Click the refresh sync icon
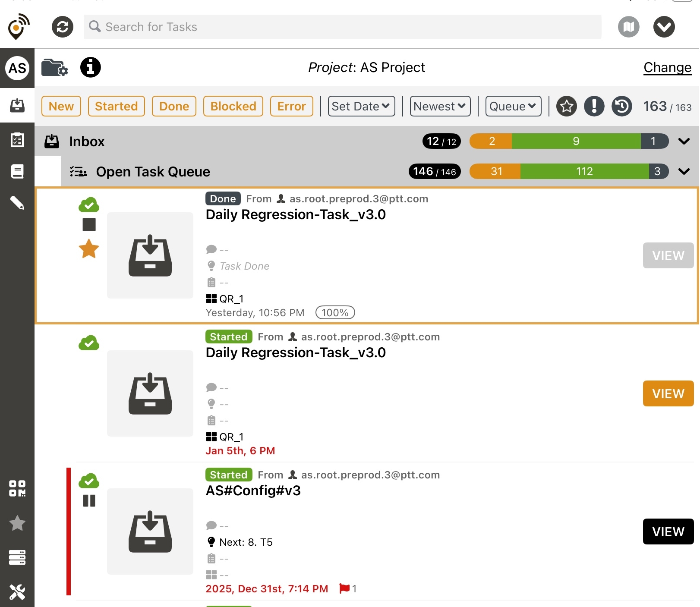Screen dimensions: 700x607 coord(63,27)
